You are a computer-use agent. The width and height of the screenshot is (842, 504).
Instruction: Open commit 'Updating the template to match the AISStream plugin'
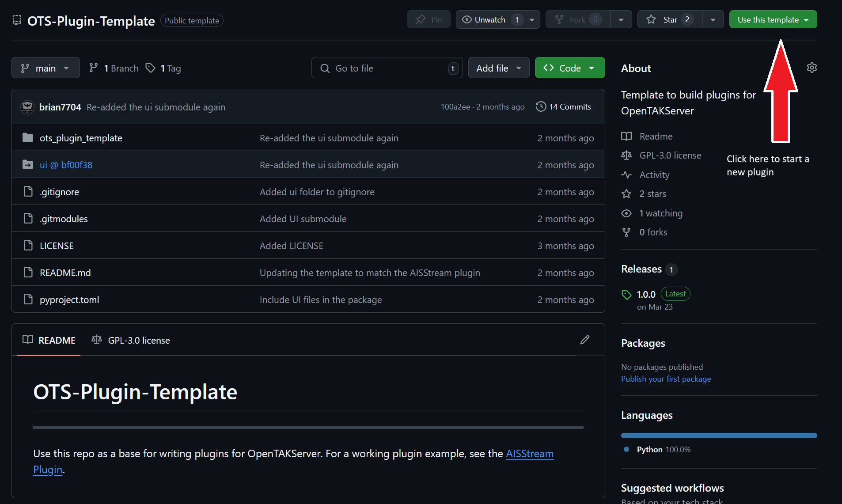370,273
